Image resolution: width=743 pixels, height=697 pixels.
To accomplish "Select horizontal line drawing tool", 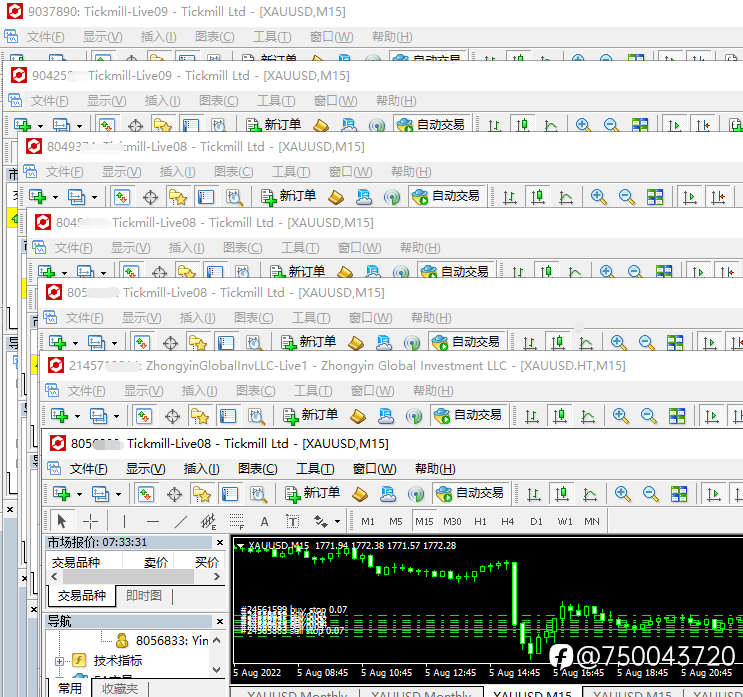I will (x=153, y=521).
